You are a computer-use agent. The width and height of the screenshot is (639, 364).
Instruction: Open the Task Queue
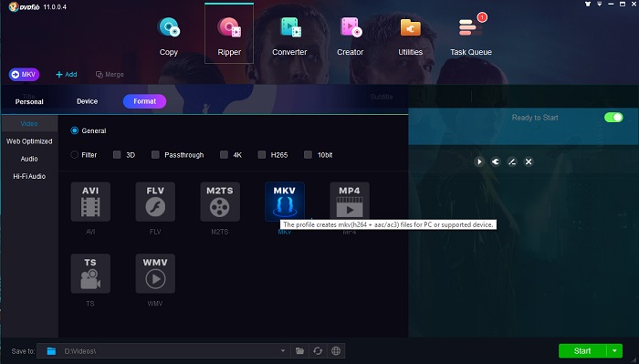(x=471, y=36)
